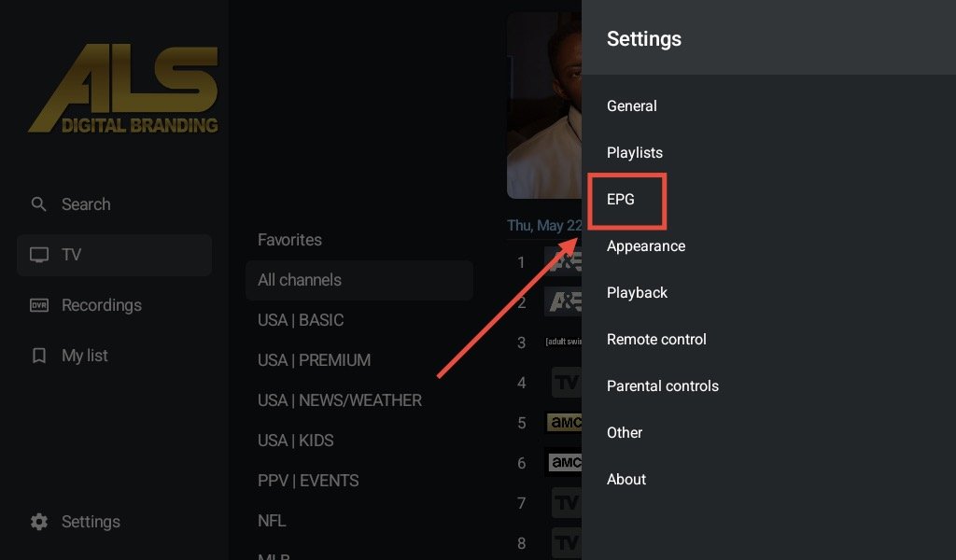Open the EPG settings entry
The image size is (956, 560).
click(621, 200)
